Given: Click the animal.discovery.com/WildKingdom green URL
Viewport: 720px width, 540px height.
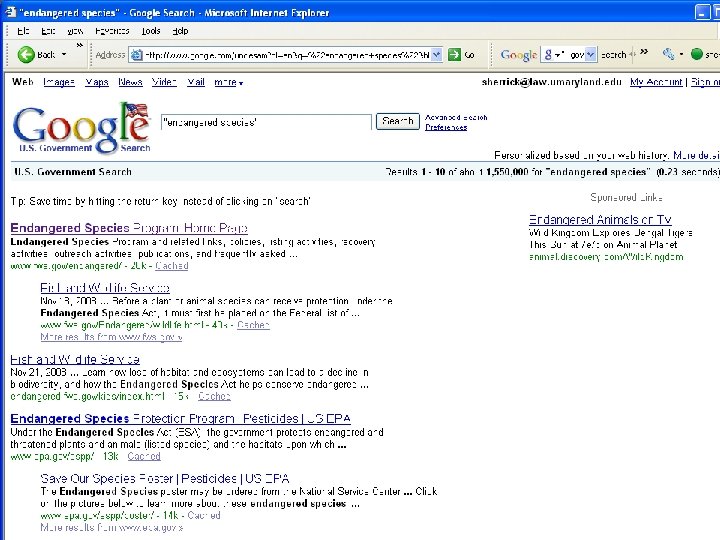Looking at the screenshot, I should pos(606,257).
